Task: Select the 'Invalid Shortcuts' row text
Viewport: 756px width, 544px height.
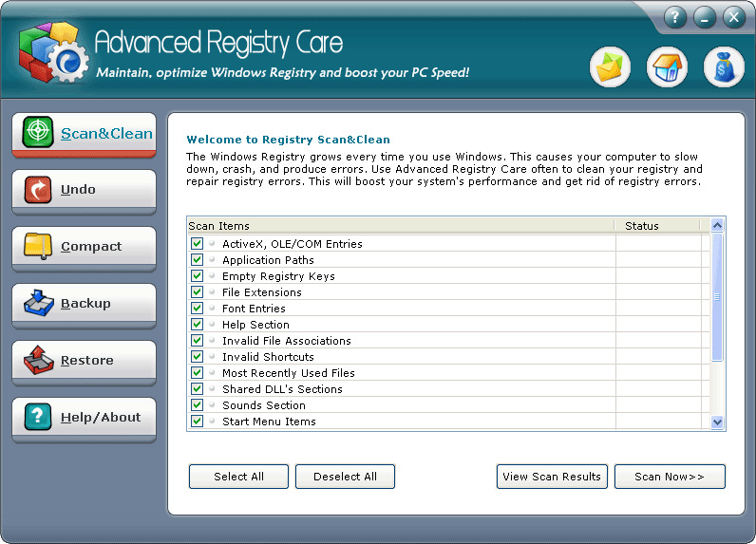Action: (x=268, y=357)
